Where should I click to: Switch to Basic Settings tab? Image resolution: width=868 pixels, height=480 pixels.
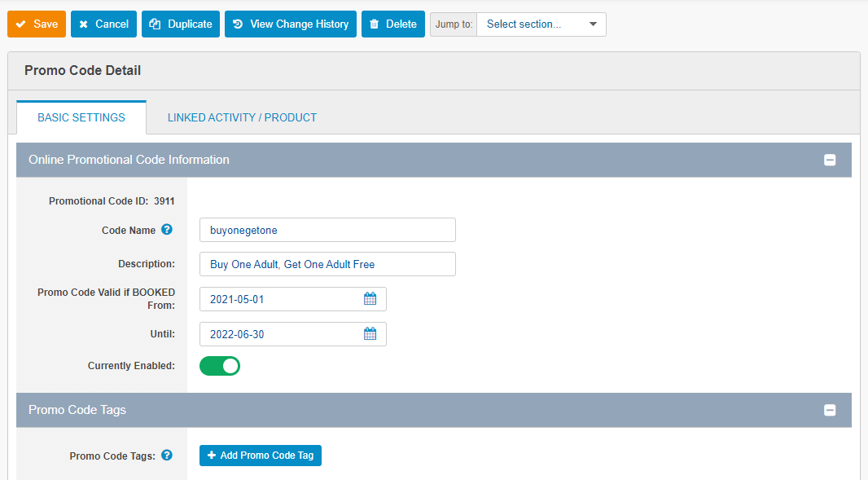81,117
